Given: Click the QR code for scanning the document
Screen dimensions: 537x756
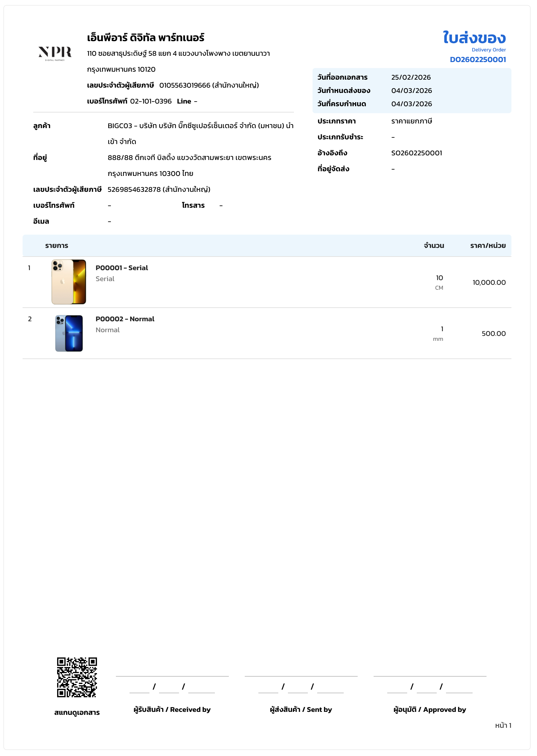Looking at the screenshot, I should (x=77, y=677).
